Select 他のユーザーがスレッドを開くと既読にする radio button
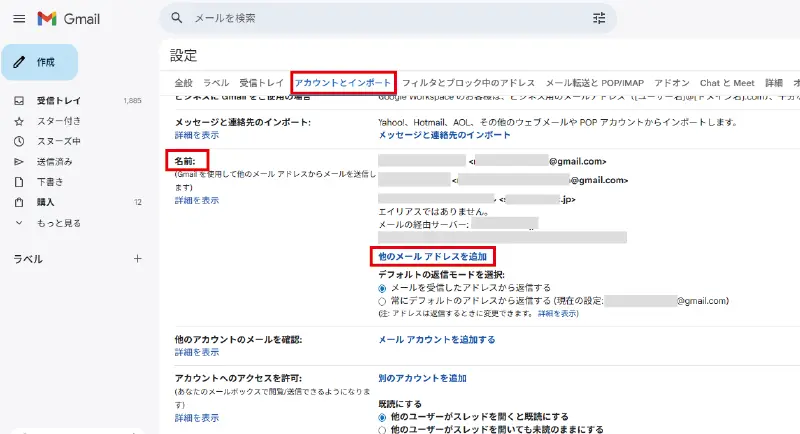800x434 pixels. [383, 416]
